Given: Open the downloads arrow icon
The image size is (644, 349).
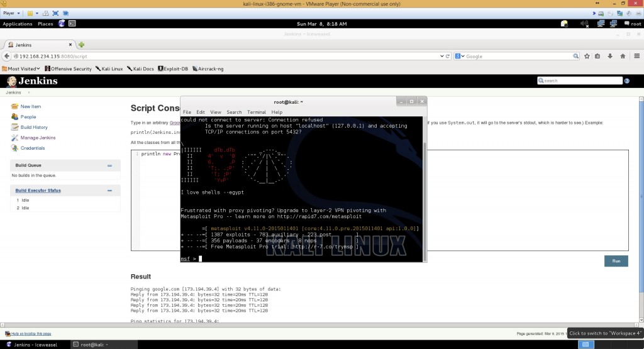Looking at the screenshot, I should 610,56.
